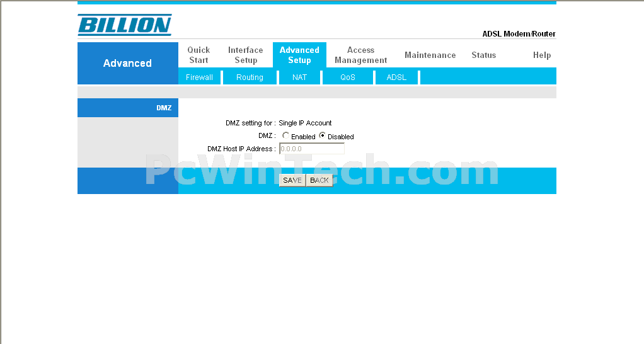
Task: Click the Advanced sidebar heading
Action: [127, 63]
